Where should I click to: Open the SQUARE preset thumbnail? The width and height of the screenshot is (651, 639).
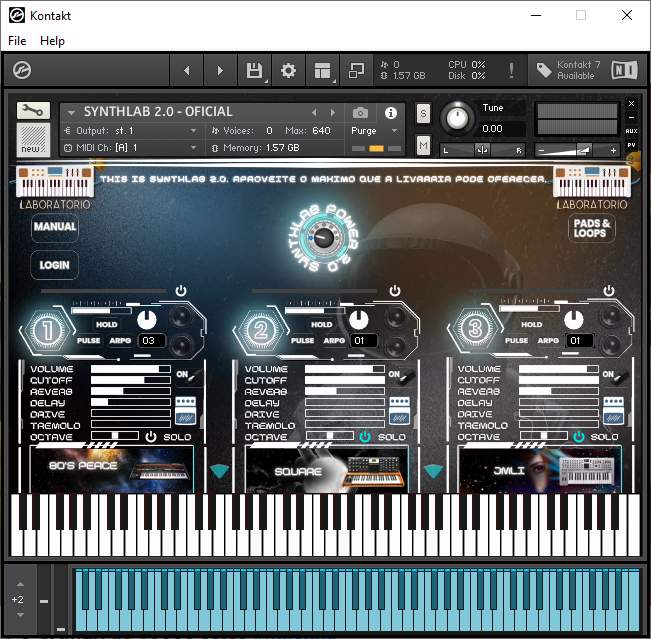[326, 469]
